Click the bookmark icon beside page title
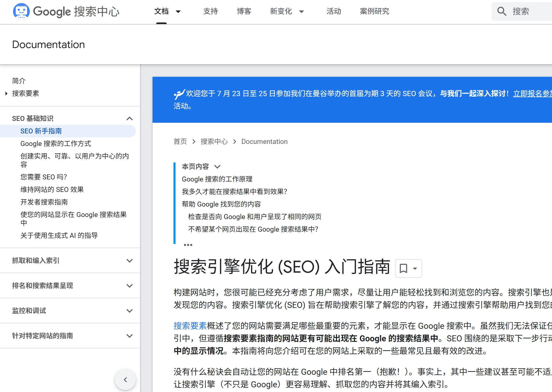552x392 pixels. 403,268
